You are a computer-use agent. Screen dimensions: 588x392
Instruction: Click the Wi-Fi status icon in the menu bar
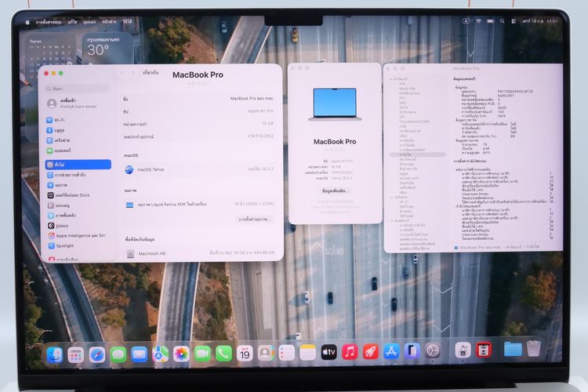pos(478,21)
